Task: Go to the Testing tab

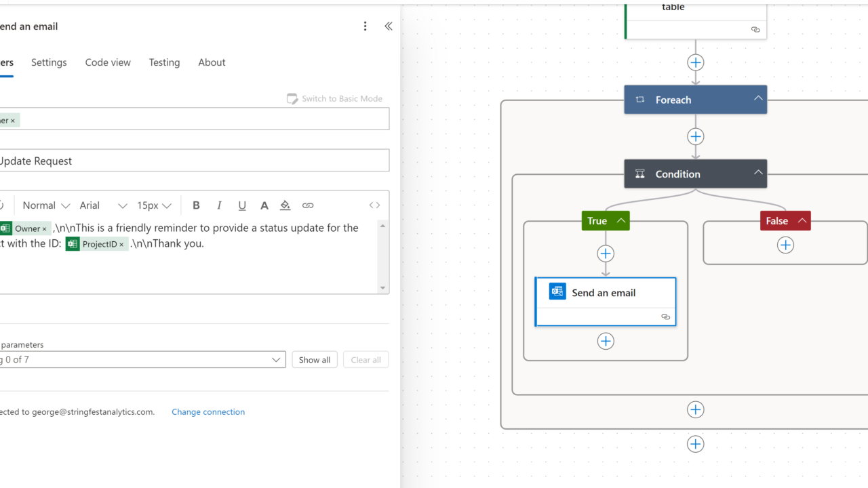Action: [164, 62]
